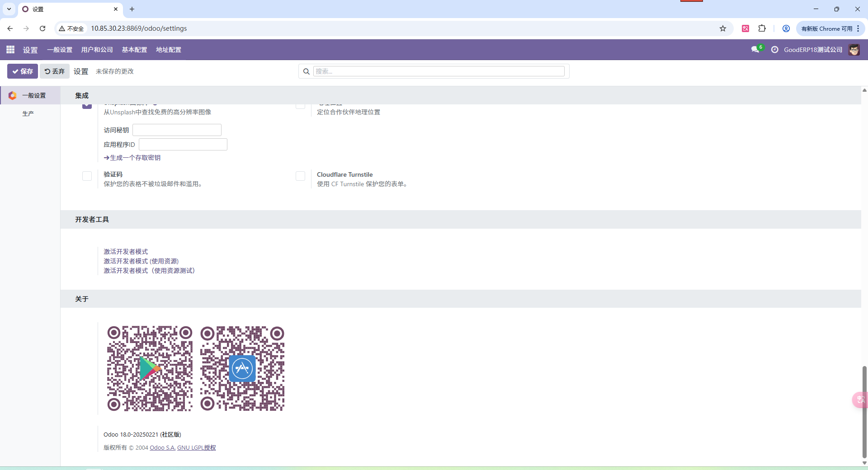This screenshot has width=868, height=470.
Task: Open the 一般设置 top menu
Action: (x=60, y=50)
